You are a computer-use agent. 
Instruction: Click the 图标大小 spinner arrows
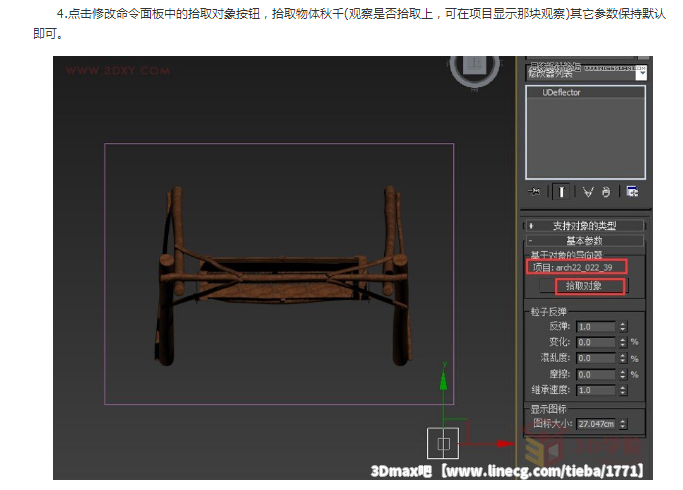point(623,424)
